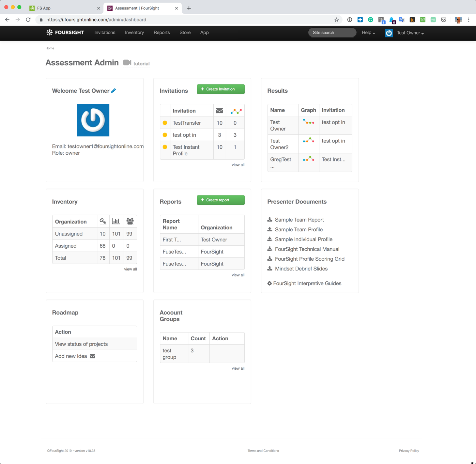The width and height of the screenshot is (476, 464).
Task: Click view all under the Reports panel
Action: [x=238, y=275]
